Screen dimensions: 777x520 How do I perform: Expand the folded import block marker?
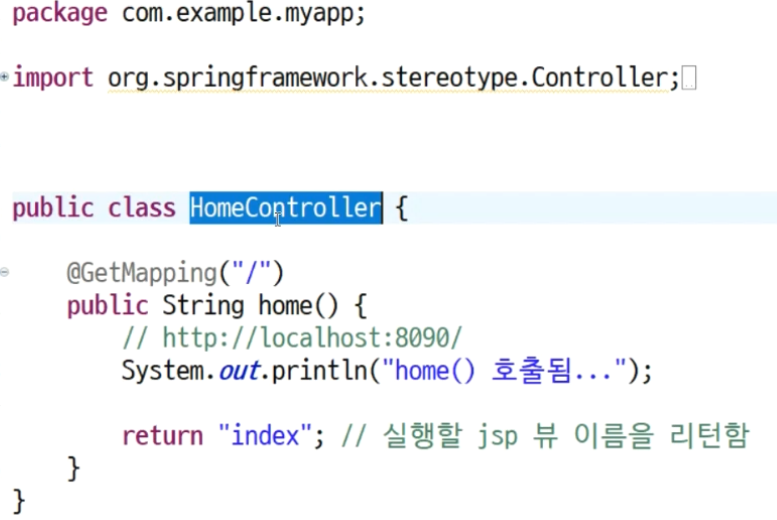(4, 76)
